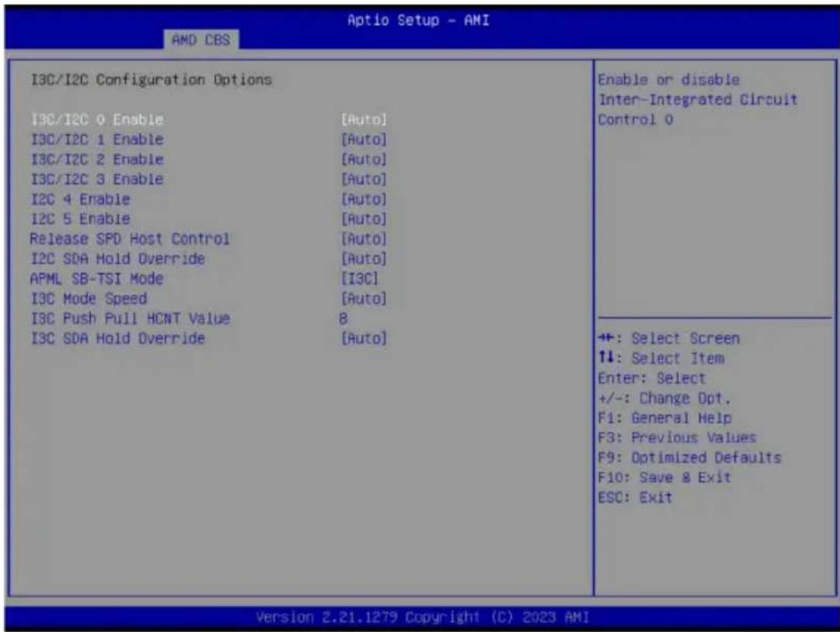
Task: Open I3C SDA Hold Override [Auto] value
Action: 363,338
